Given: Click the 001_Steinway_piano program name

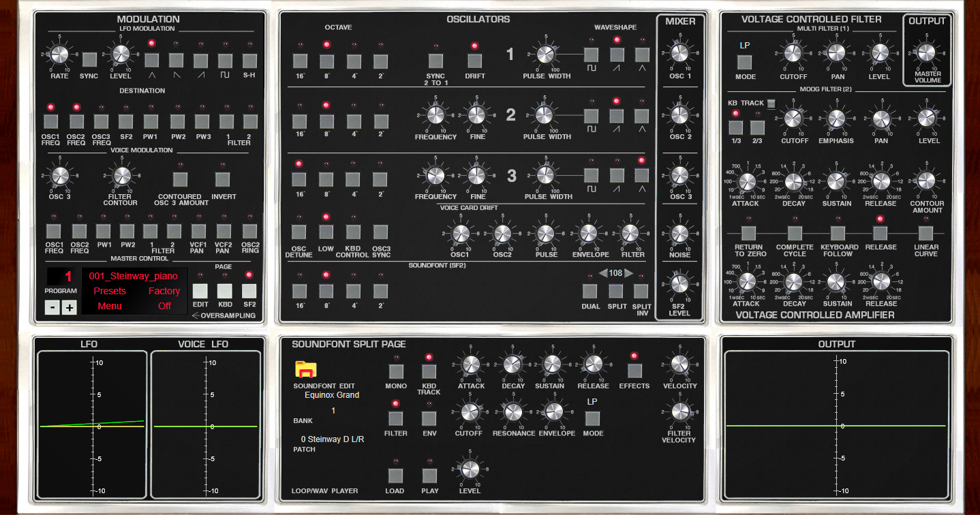Looking at the screenshot, I should [134, 276].
